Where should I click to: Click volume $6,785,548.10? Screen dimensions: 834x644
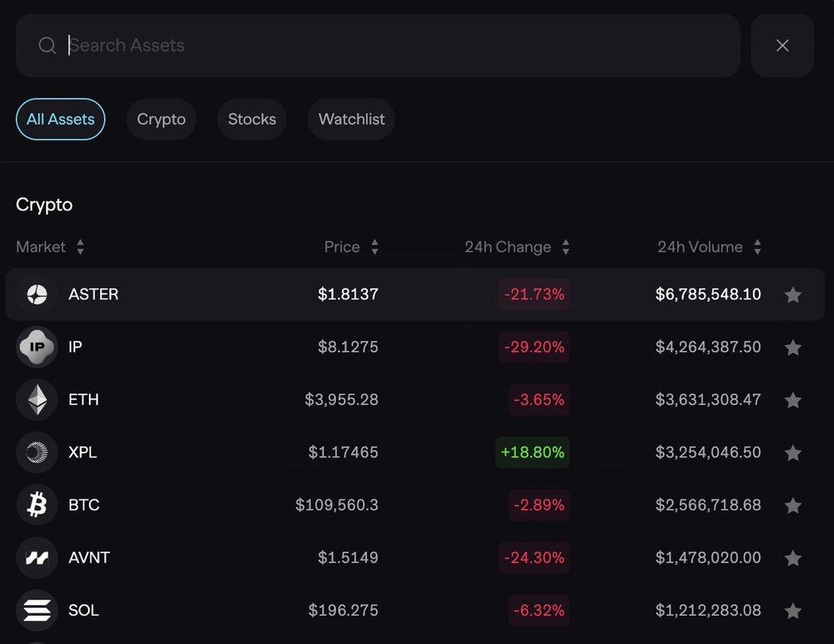coord(708,294)
